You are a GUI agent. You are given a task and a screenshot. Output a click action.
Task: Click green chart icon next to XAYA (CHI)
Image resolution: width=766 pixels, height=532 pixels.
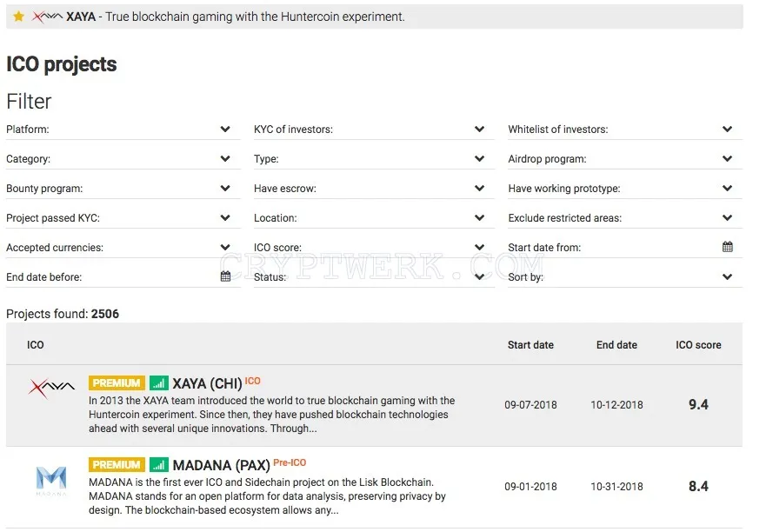(159, 383)
